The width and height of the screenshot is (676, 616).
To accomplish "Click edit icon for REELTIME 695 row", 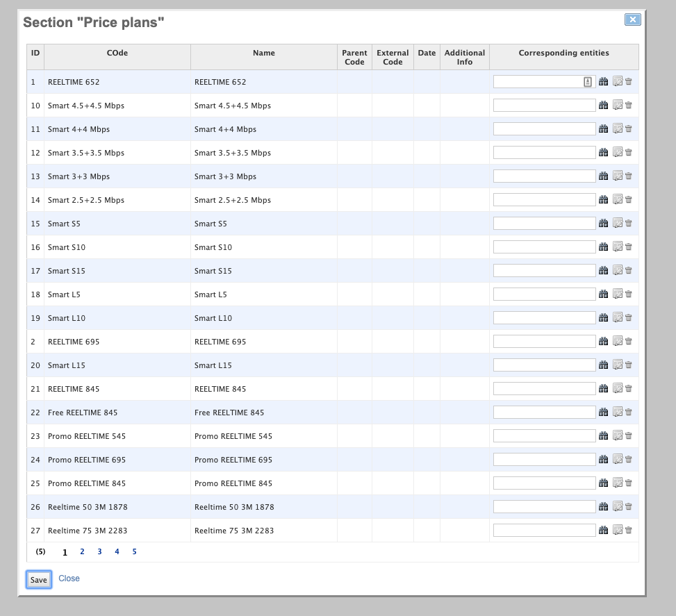I will tap(618, 342).
